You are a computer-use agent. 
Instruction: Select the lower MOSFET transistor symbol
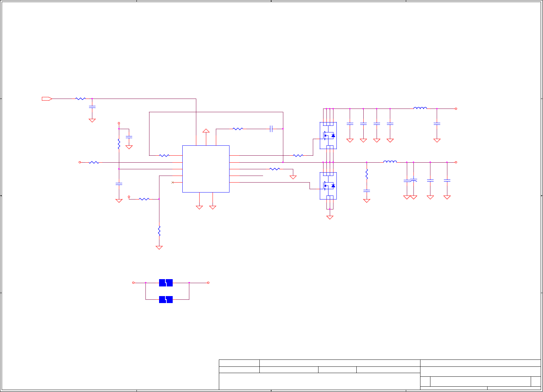[x=328, y=186]
